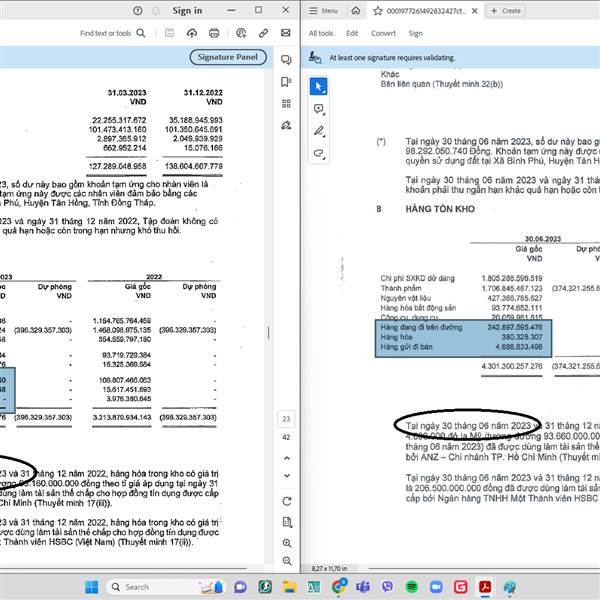Screen dimensions: 600x600
Task: Open Spotify from taskbar
Action: tap(412, 587)
